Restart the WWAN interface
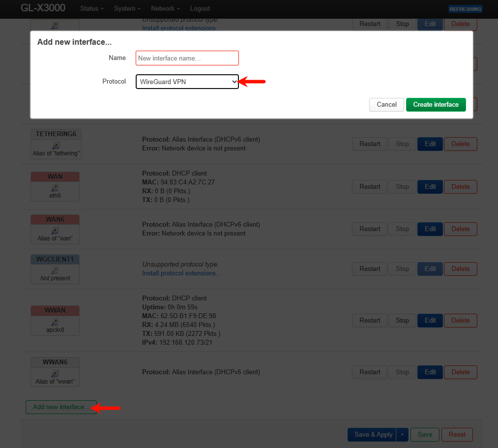498x448 pixels. (370, 321)
